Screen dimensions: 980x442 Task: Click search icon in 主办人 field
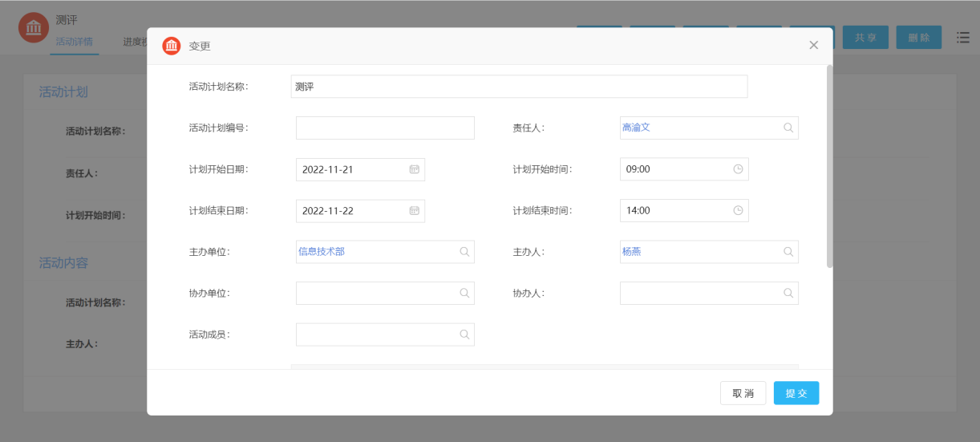(x=788, y=252)
